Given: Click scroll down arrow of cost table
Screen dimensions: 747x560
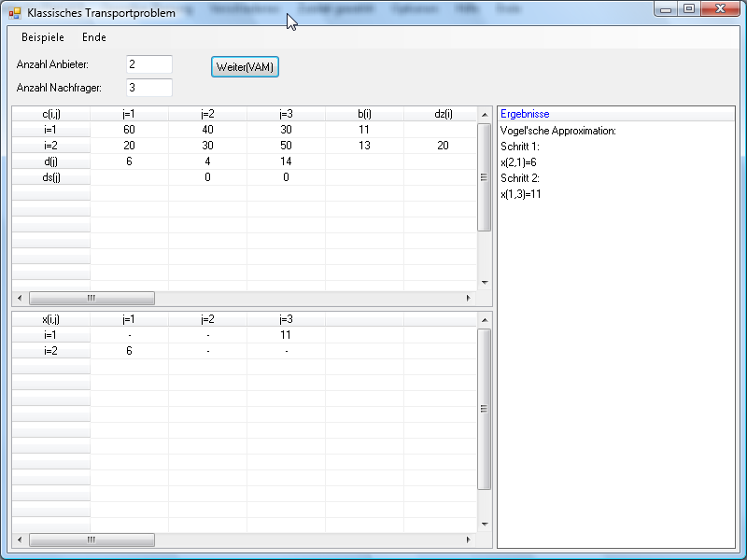Looking at the screenshot, I should (484, 282).
